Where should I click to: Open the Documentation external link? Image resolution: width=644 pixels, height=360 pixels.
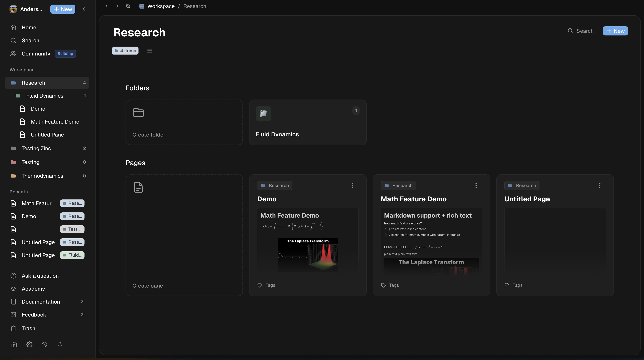coord(41,302)
